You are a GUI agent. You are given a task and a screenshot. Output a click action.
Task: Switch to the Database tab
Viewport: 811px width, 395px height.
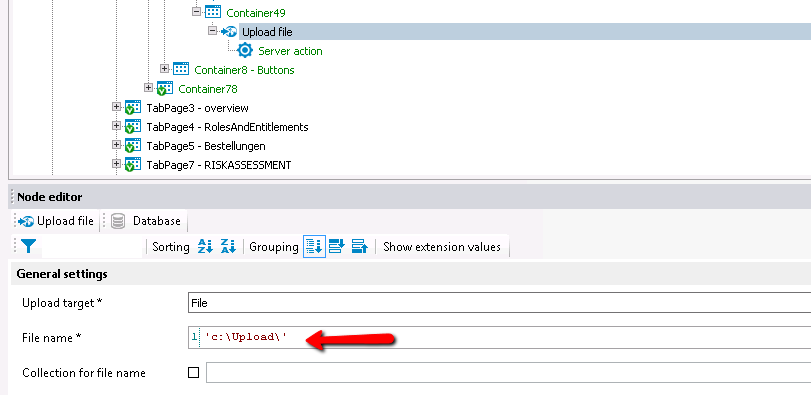point(147,221)
